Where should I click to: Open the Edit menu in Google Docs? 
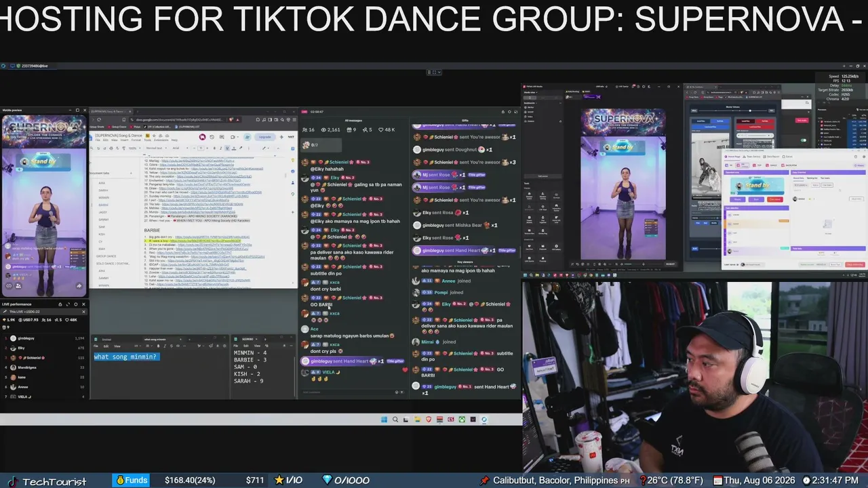pos(106,140)
